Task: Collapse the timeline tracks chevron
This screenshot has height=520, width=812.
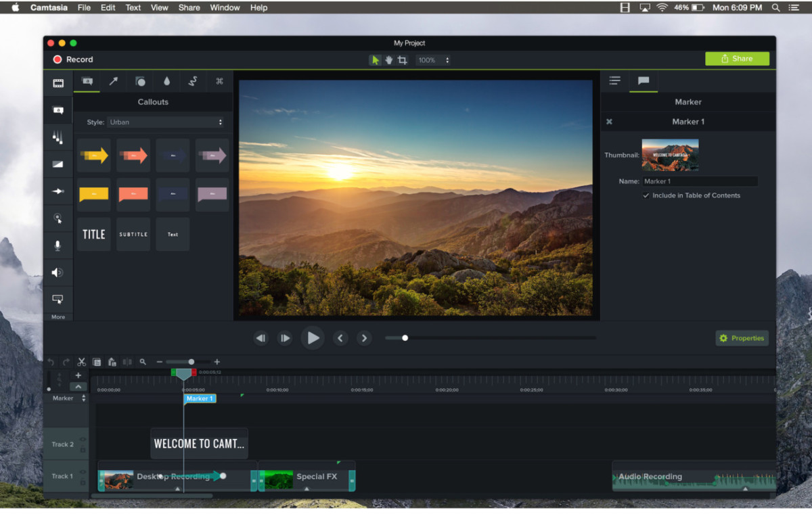Action: [x=78, y=387]
